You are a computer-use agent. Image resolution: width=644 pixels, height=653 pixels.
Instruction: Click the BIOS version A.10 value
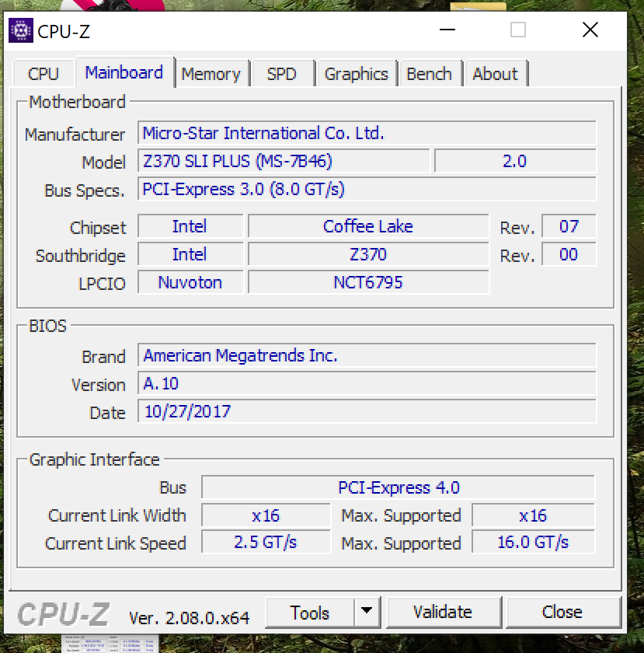coord(367,383)
